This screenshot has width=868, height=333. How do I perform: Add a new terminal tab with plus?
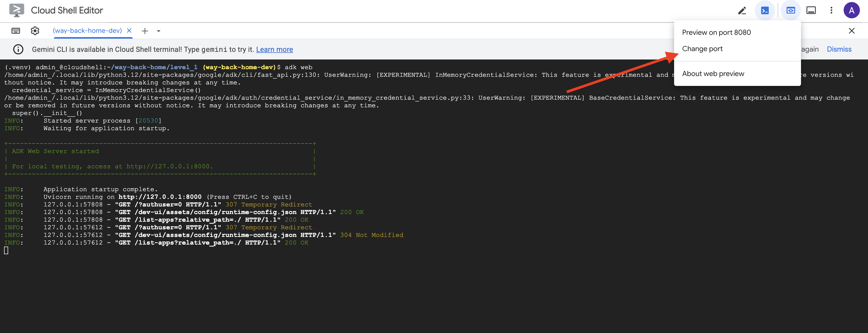pos(145,31)
